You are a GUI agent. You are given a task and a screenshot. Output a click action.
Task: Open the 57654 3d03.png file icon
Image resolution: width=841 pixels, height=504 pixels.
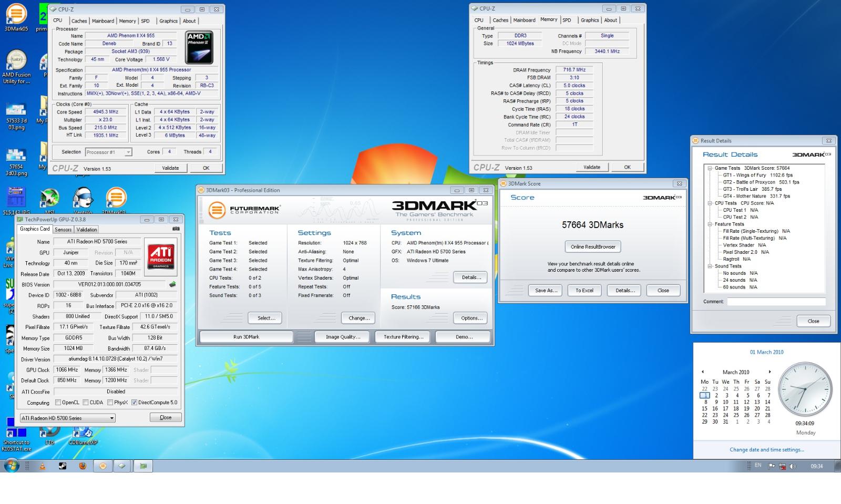click(x=16, y=162)
